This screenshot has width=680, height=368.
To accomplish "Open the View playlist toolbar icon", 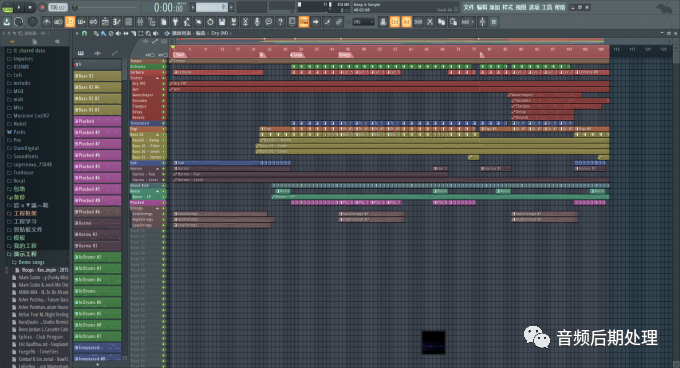I will pyautogui.click(x=105, y=22).
